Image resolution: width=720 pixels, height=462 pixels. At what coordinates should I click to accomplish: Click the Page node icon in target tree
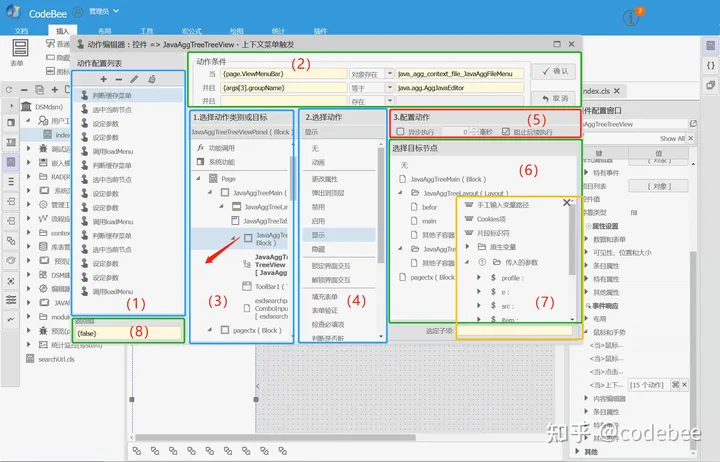coord(213,178)
